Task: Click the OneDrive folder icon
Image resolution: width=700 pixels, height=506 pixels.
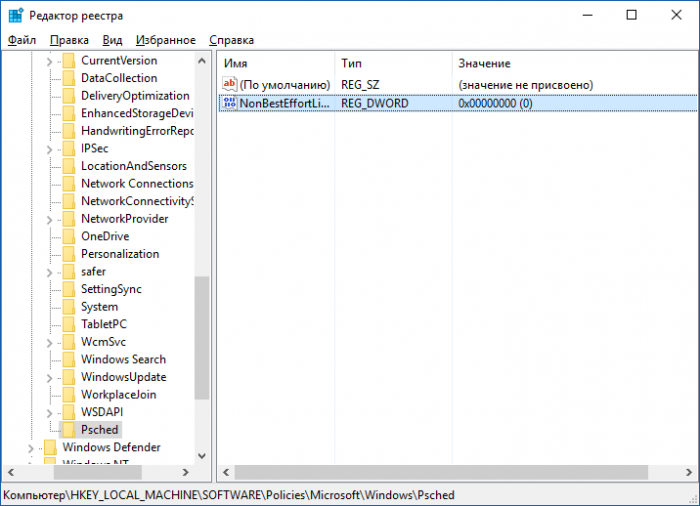Action: 68,236
